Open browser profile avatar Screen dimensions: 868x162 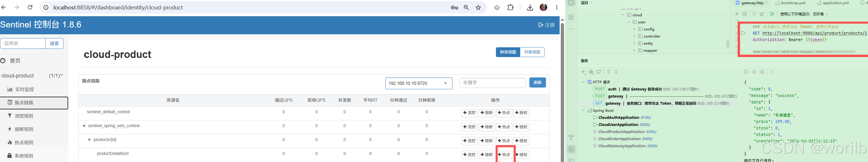coord(544,7)
